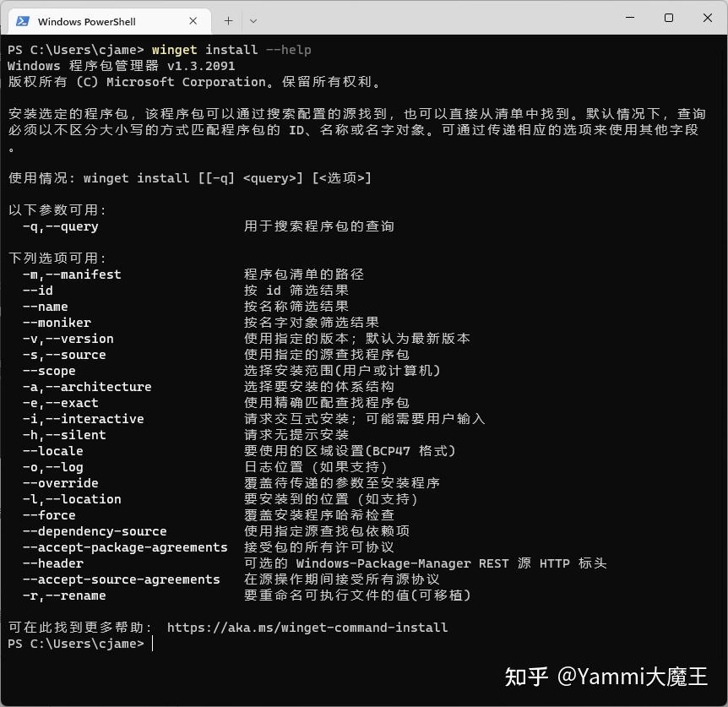Click heading '下列选项可用:'
728x707 pixels.
coord(57,258)
